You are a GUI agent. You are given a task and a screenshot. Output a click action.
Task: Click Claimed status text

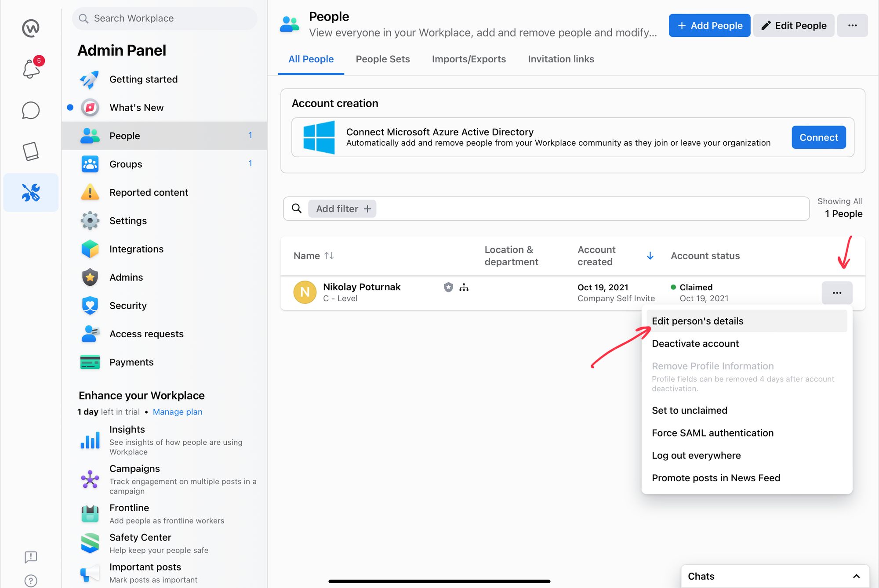click(696, 287)
